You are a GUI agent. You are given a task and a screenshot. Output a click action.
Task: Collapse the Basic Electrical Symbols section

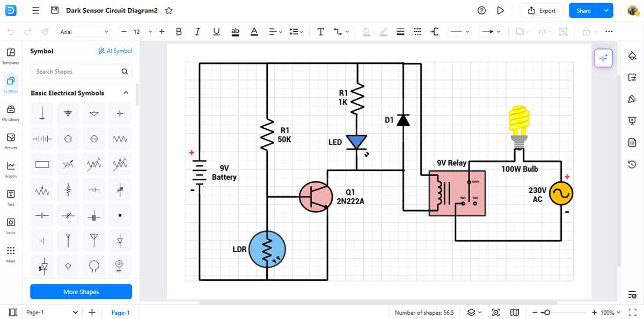click(x=126, y=93)
